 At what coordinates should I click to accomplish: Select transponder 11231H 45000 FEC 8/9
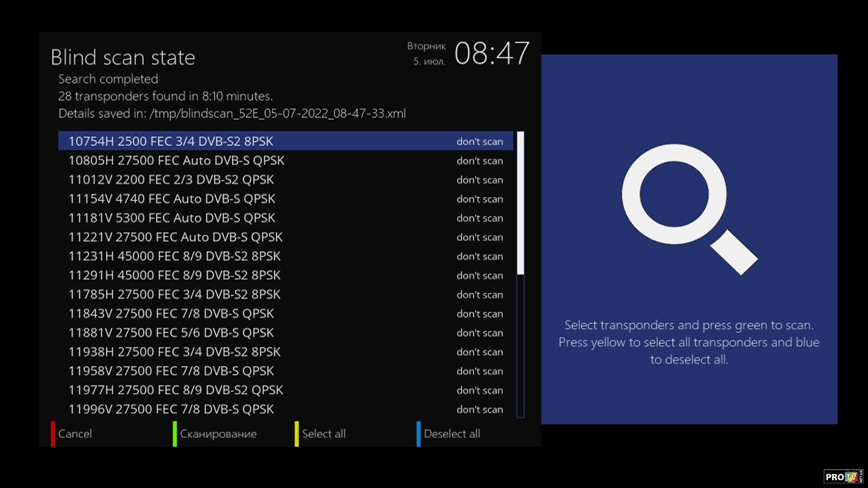pos(286,256)
